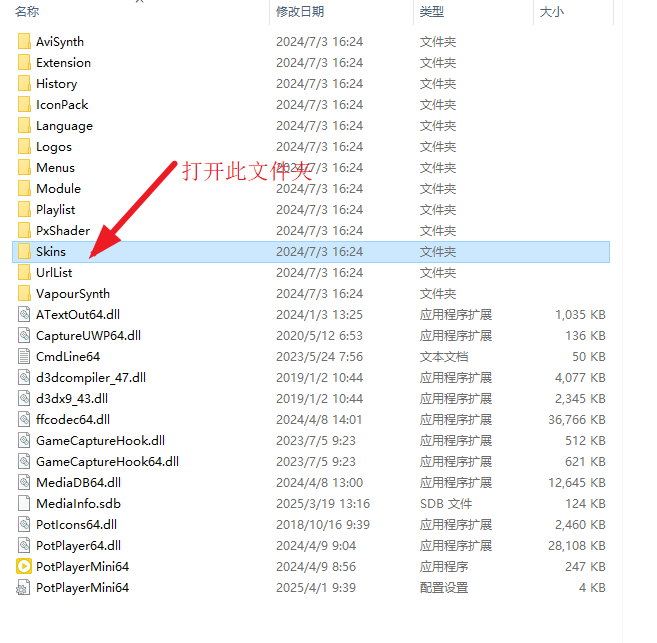Select the PotPlayer64.dll file icon
This screenshot has height=643, width=657.
(x=24, y=545)
